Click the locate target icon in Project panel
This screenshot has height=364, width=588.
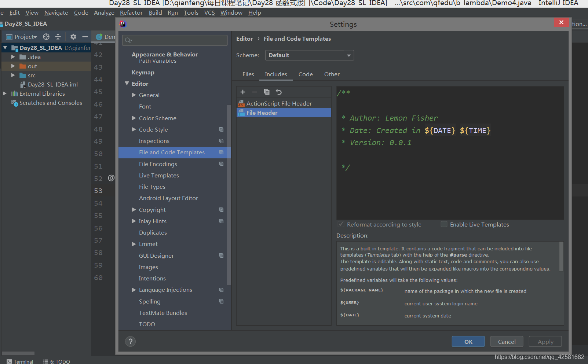tap(46, 37)
